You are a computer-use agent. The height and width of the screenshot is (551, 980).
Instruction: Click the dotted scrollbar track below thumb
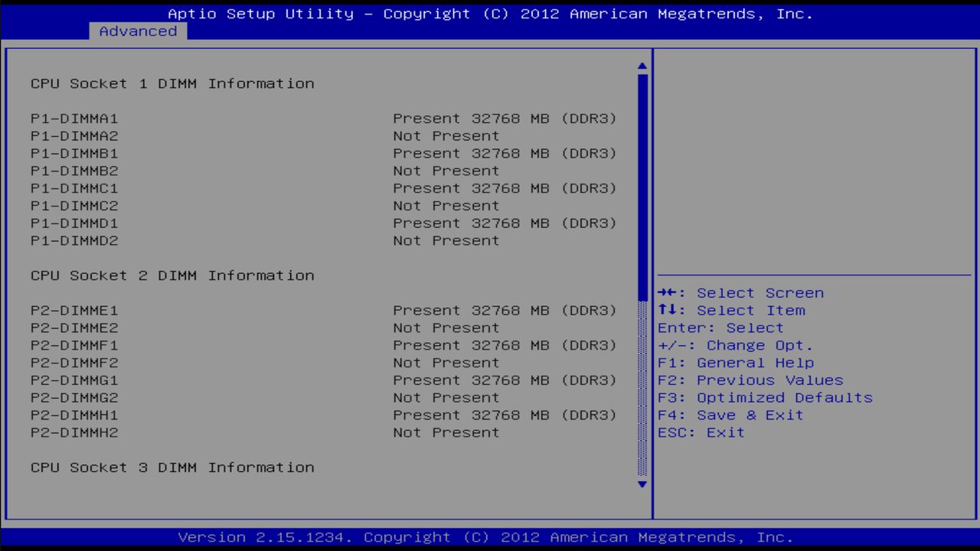[x=642, y=389]
